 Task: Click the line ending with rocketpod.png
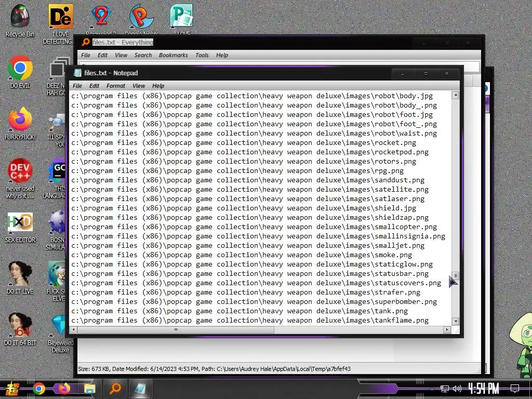[250, 152]
